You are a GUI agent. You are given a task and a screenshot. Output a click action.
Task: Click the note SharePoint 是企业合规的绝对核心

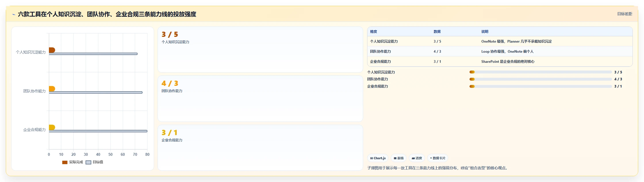pyautogui.click(x=508, y=62)
